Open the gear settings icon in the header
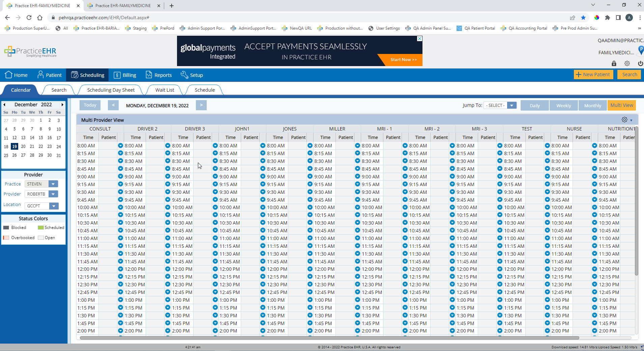 [627, 63]
